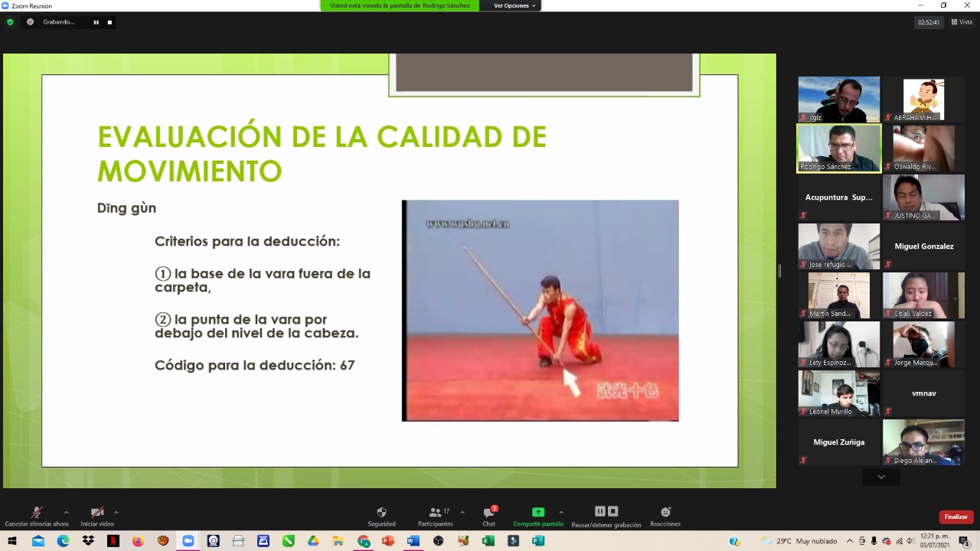980x551 pixels.
Task: Click the green encryption shield icon
Action: 10,22
